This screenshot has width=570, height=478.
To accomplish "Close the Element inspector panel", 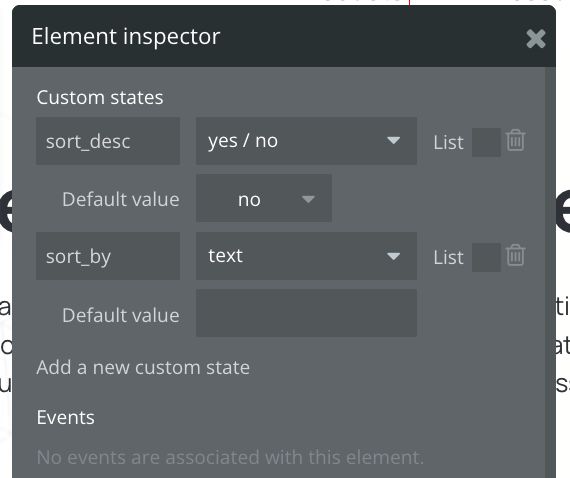I will pyautogui.click(x=535, y=39).
